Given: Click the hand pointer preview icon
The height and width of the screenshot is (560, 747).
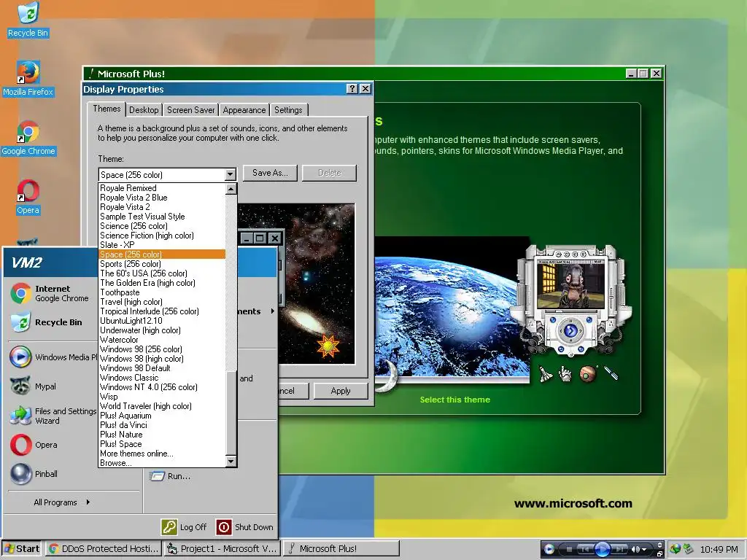Looking at the screenshot, I should click(565, 374).
